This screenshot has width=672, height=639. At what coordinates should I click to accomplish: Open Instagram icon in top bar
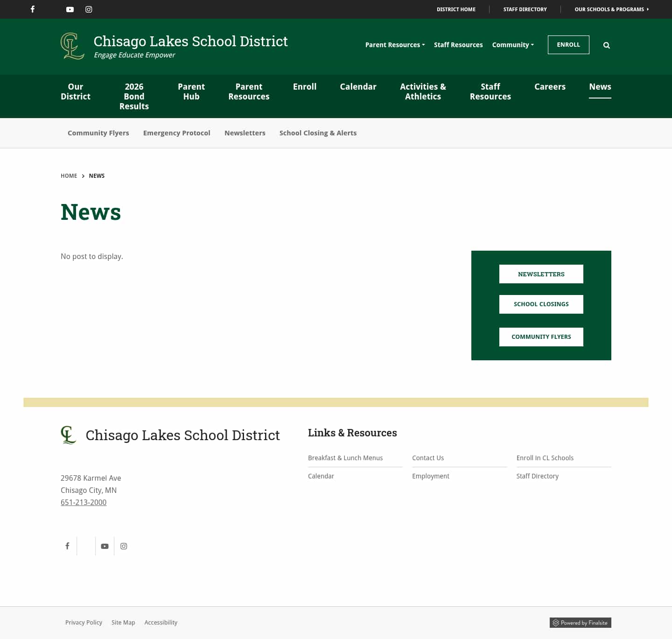click(89, 9)
